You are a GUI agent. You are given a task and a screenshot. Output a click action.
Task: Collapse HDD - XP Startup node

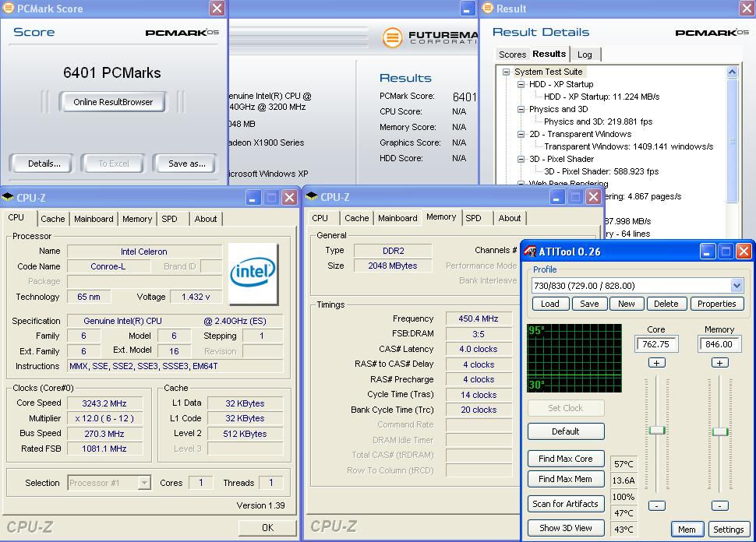[x=521, y=84]
